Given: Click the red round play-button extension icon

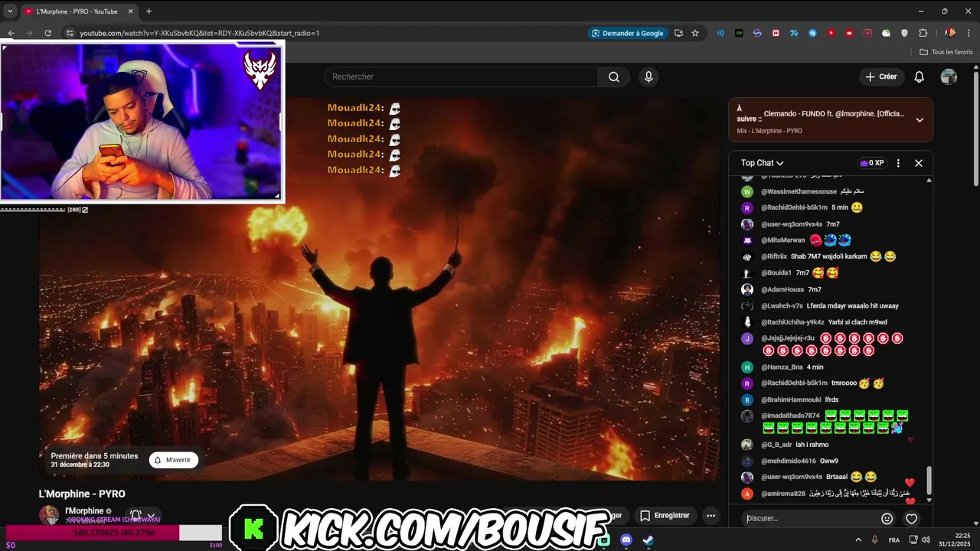Looking at the screenshot, I should coord(831,33).
